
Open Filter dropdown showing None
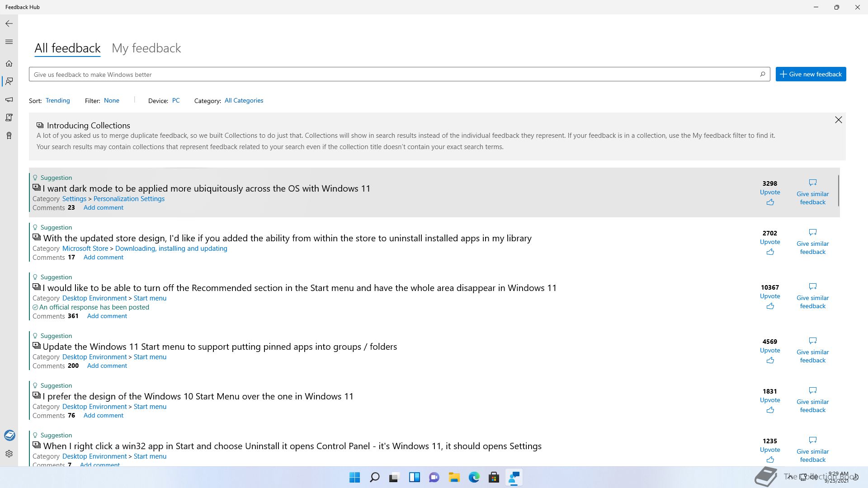click(112, 100)
